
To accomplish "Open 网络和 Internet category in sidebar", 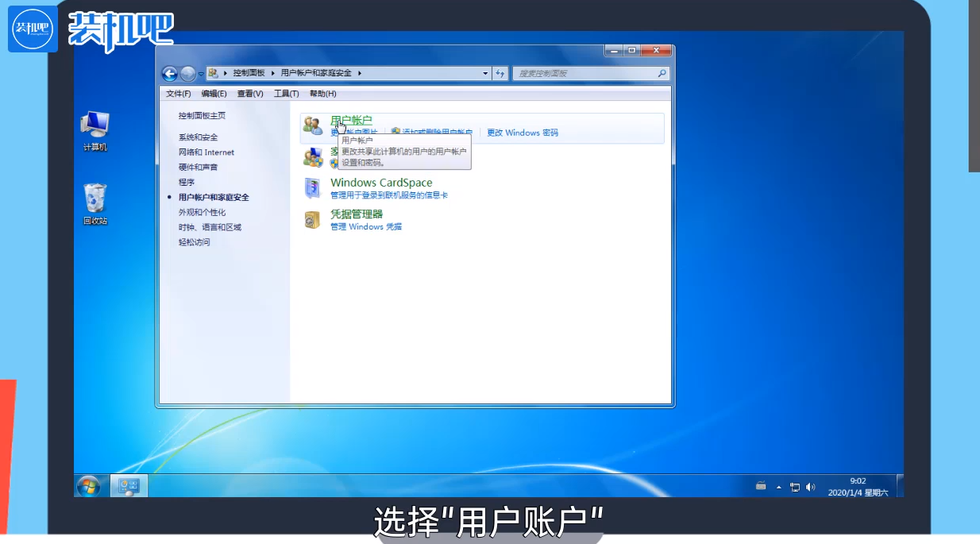I will pos(206,152).
